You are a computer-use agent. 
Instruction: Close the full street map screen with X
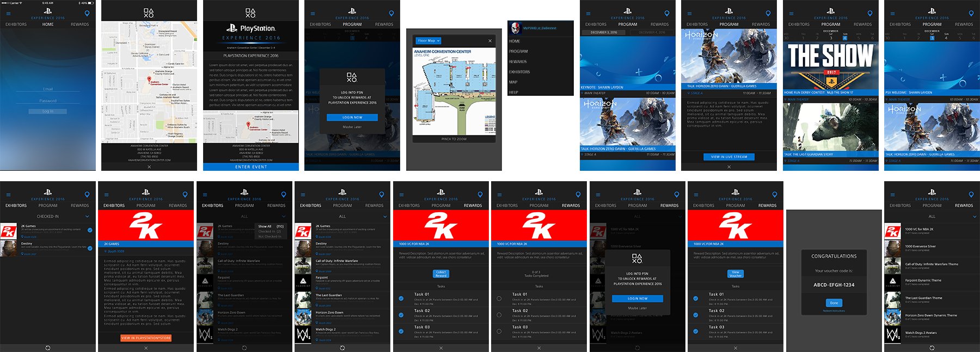(149, 167)
